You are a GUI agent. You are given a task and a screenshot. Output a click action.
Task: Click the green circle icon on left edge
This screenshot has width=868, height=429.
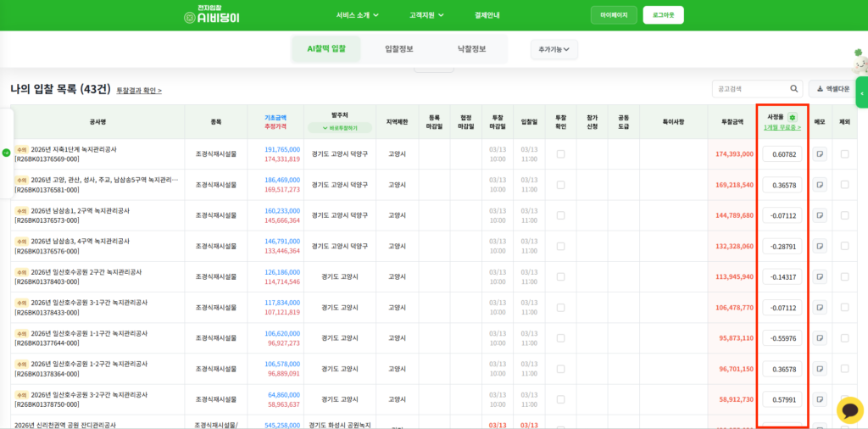click(7, 153)
